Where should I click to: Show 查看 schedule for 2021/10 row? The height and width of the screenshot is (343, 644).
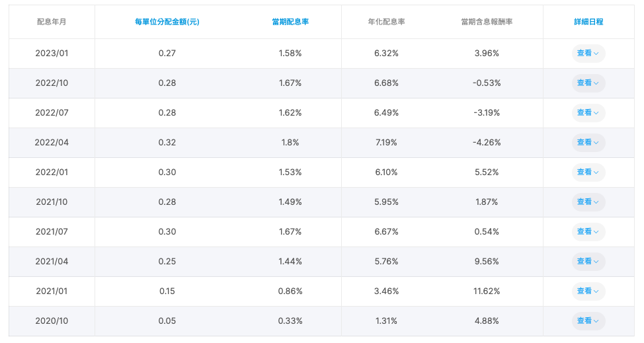pyautogui.click(x=588, y=202)
